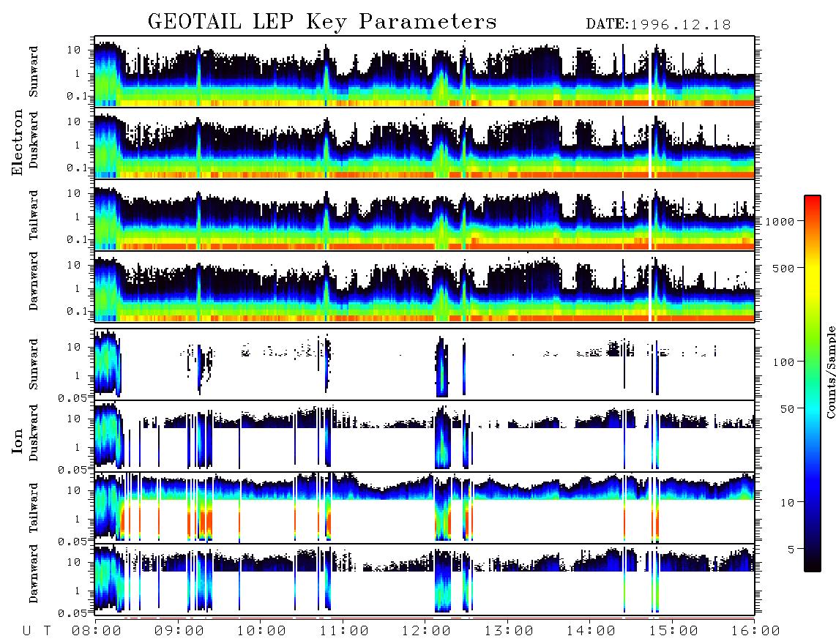Select the Electron Duskward panel label

(34, 141)
